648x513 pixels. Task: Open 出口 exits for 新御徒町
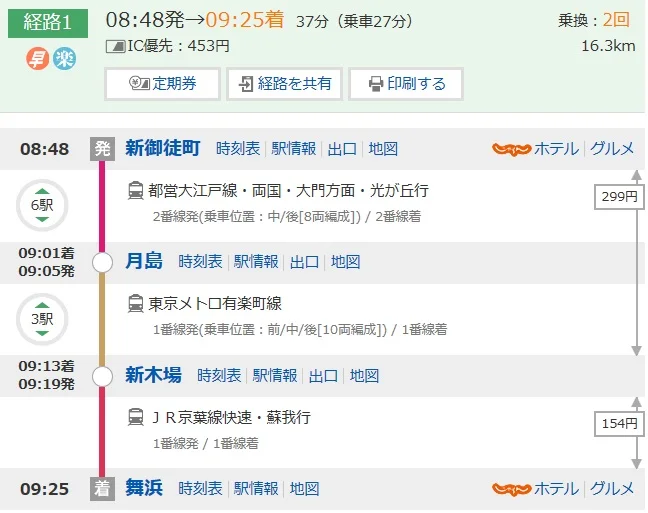pos(342,148)
